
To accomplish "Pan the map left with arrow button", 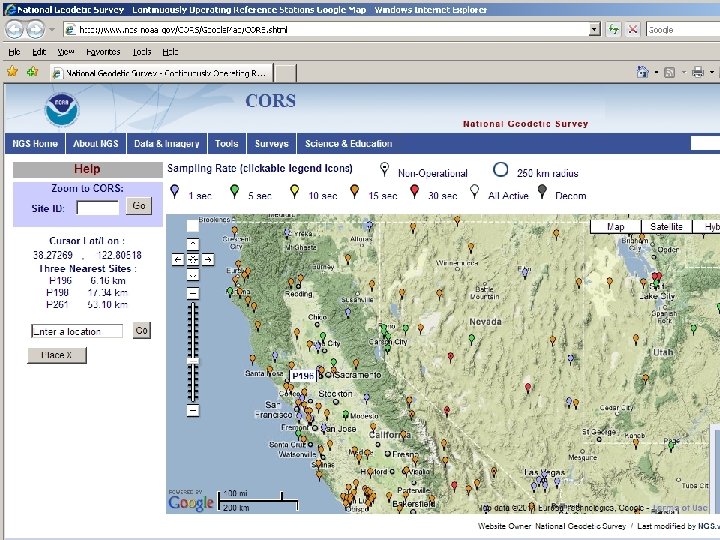I will (178, 260).
